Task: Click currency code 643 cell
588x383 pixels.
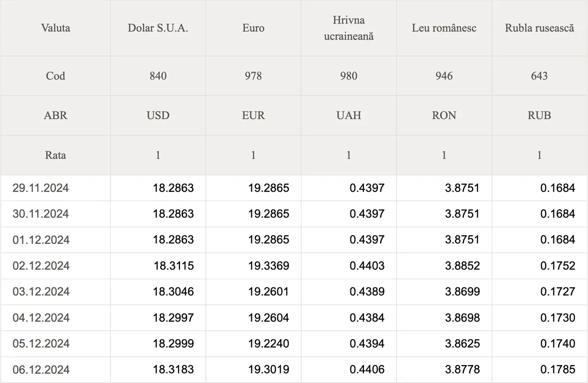Action: click(x=540, y=76)
